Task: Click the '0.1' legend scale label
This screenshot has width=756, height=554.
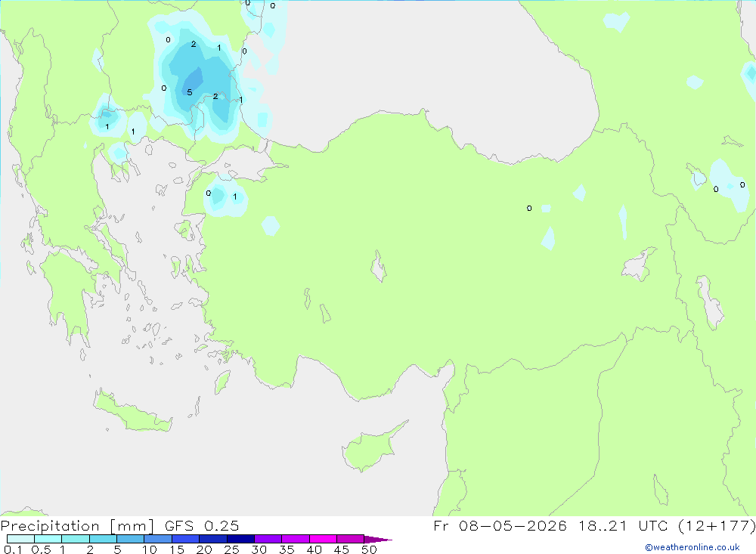Action: 13,549
